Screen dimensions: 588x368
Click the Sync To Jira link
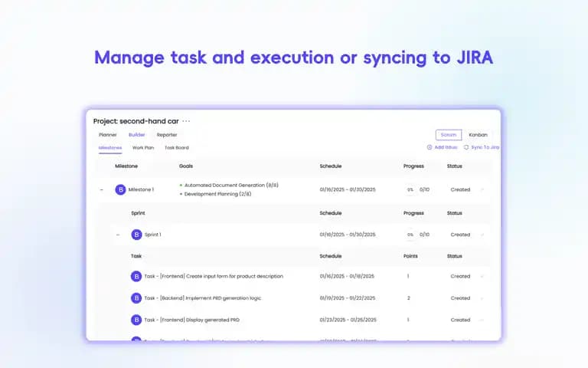485,147
